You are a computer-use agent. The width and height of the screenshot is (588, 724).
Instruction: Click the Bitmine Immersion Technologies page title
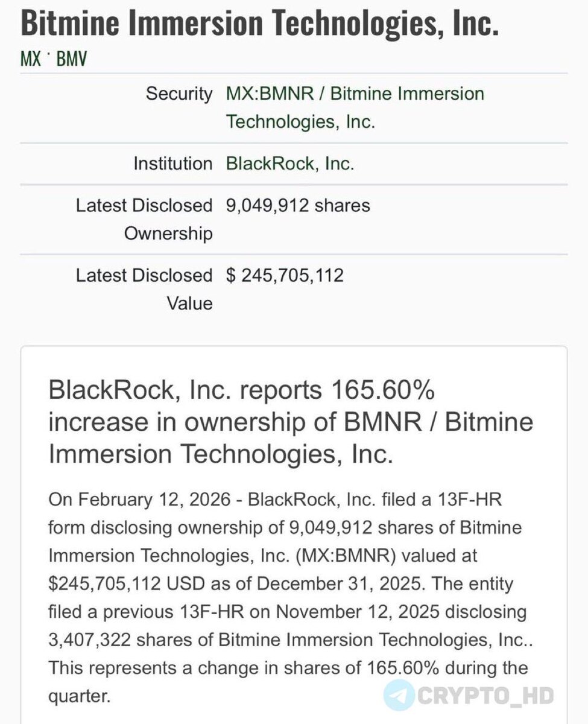coord(260,24)
